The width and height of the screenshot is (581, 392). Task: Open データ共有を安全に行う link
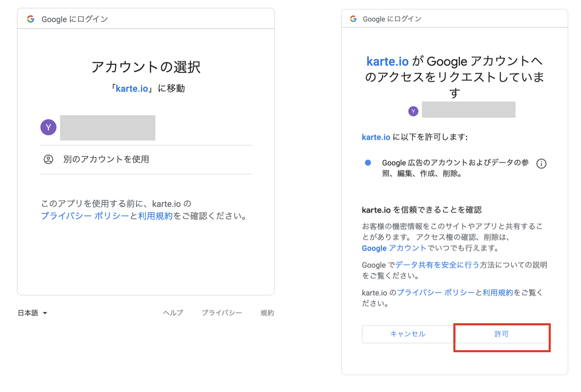point(437,265)
